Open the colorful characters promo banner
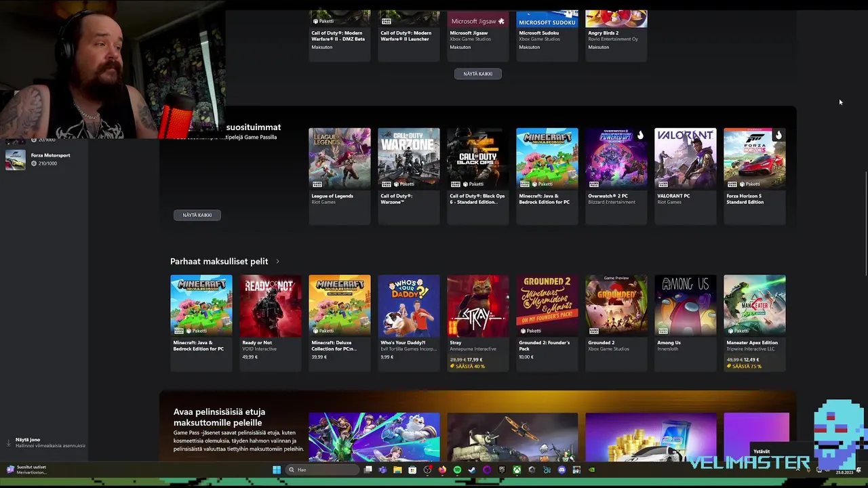Image resolution: width=868 pixels, height=488 pixels. point(374,437)
